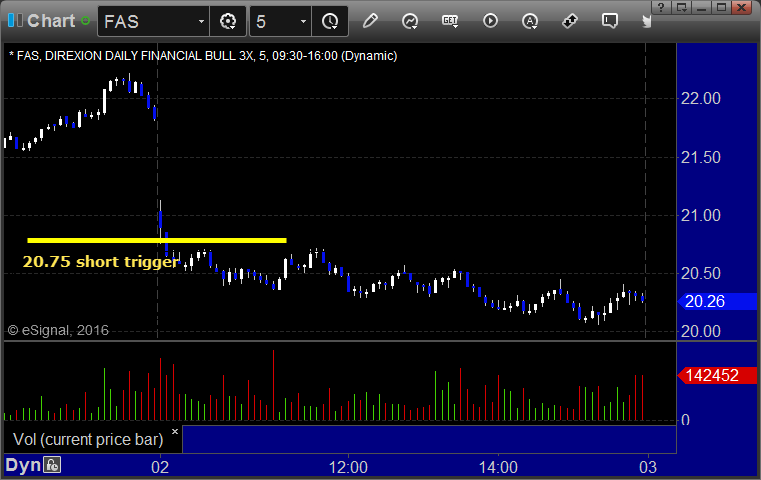Open the FAS symbol dropdown
The height and width of the screenshot is (480, 761).
[201, 22]
